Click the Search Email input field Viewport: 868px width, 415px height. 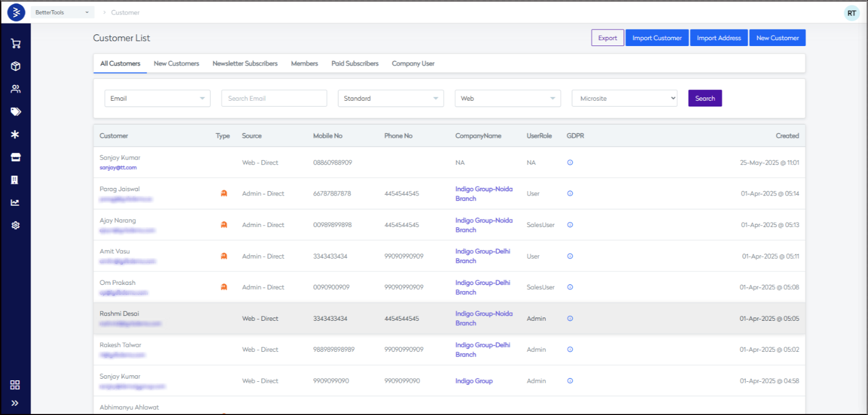pos(274,99)
